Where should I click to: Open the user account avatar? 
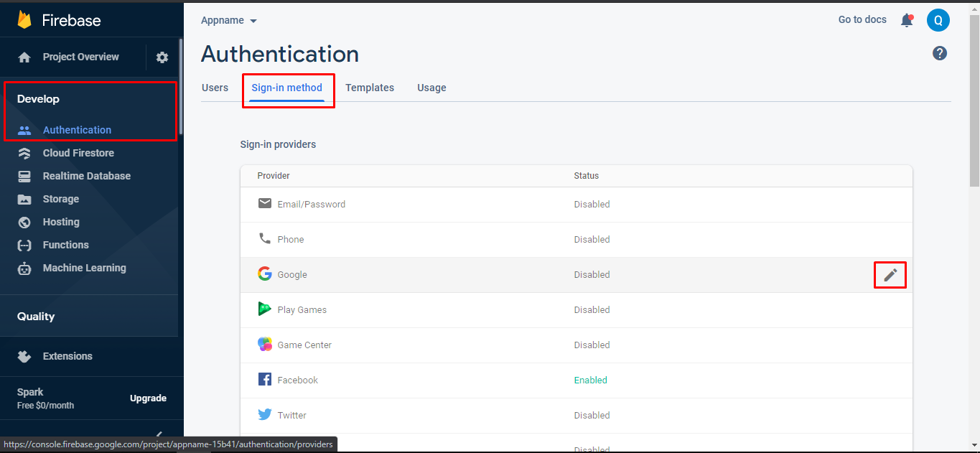pos(938,20)
